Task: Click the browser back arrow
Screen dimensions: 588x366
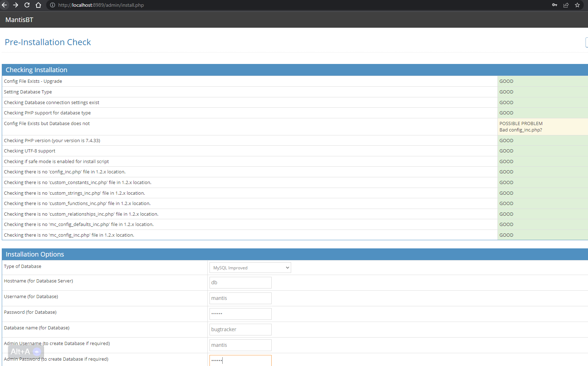Action: point(4,5)
